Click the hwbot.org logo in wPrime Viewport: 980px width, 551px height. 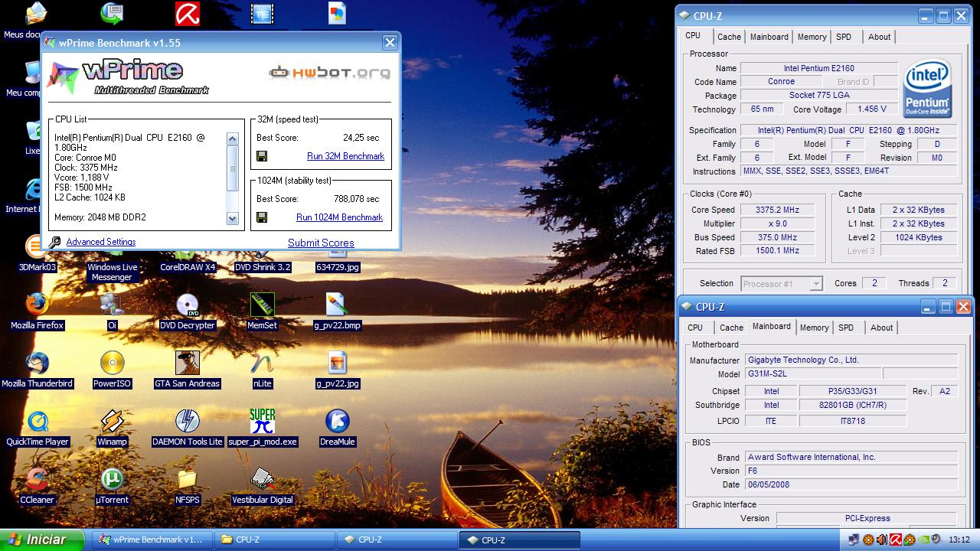[x=329, y=73]
